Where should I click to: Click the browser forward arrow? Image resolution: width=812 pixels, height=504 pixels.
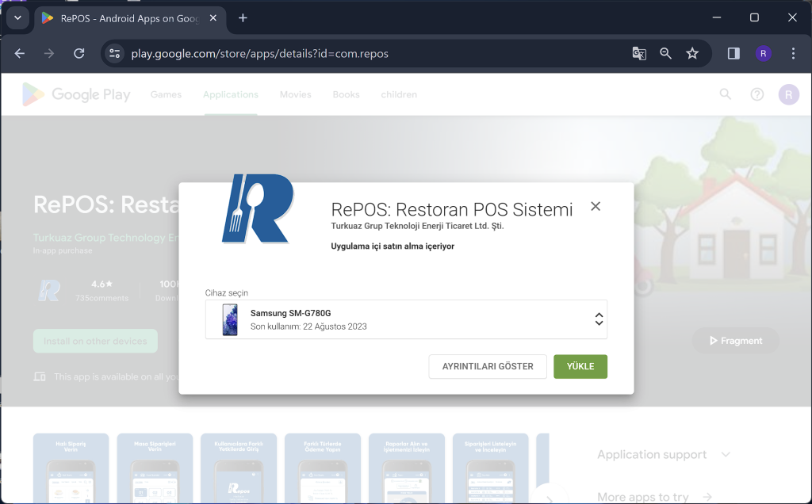point(49,53)
